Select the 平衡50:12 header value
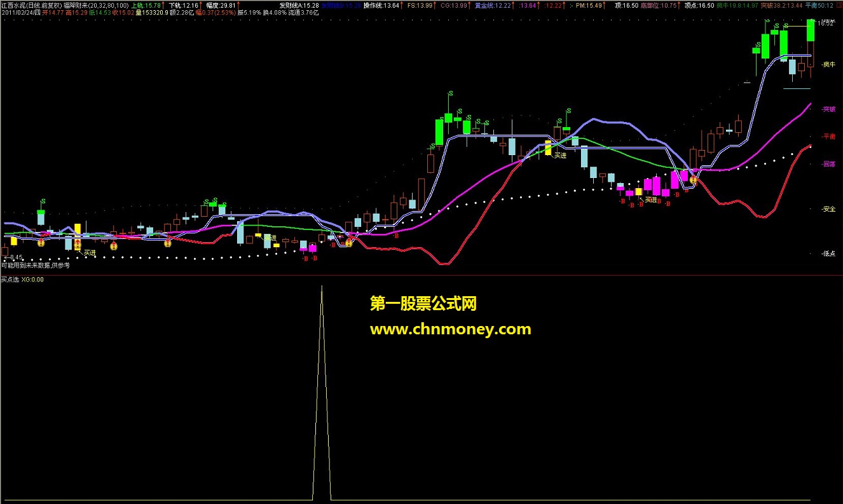843x504 pixels. point(819,5)
